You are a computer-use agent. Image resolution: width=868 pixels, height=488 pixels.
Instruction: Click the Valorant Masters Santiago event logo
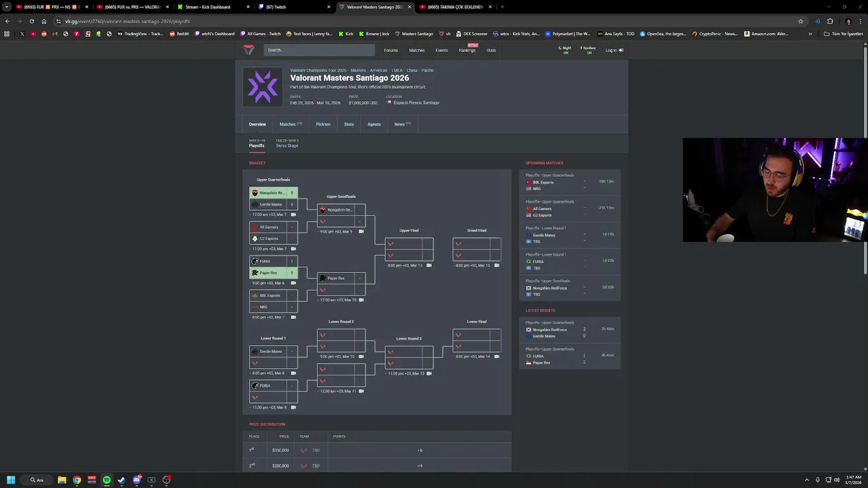(262, 86)
